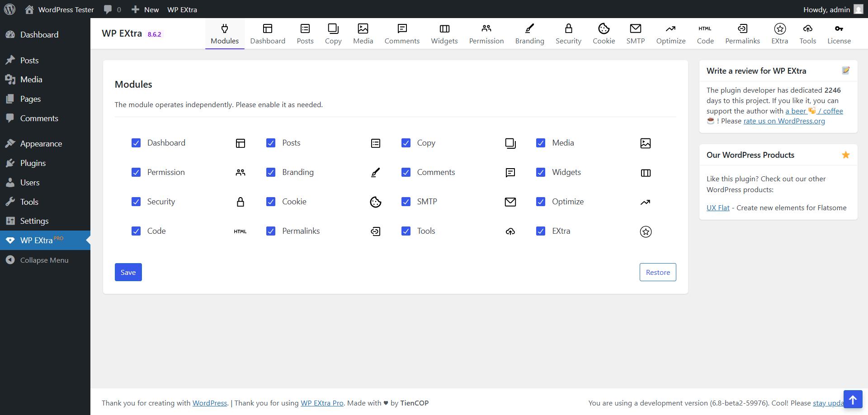This screenshot has height=415, width=868.
Task: Click the pencil note icon in review box
Action: (x=845, y=71)
